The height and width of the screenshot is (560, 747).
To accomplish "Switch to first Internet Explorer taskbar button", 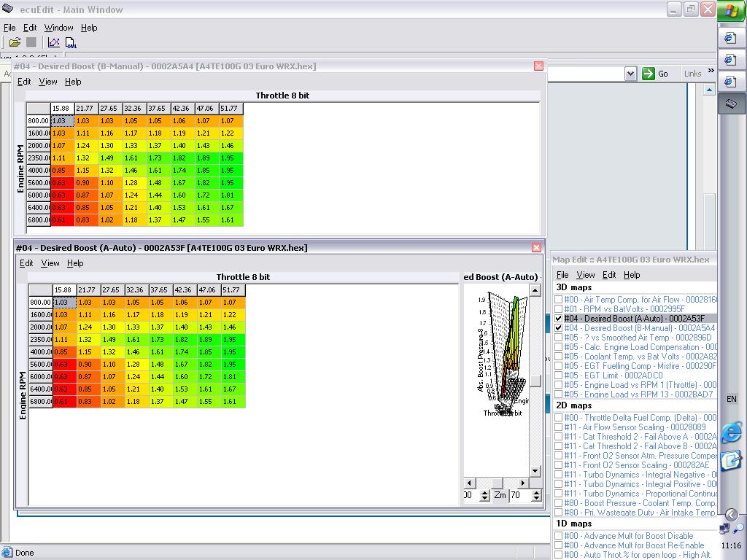I will (x=731, y=39).
